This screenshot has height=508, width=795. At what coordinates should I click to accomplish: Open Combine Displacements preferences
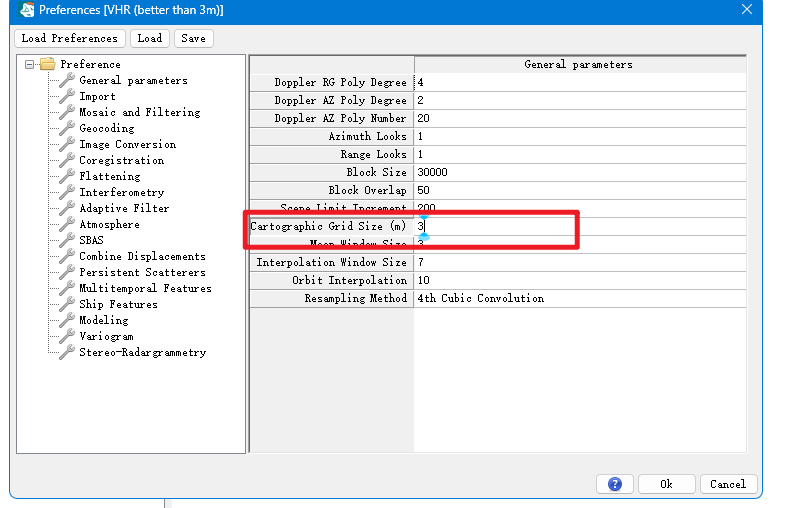coord(142,256)
